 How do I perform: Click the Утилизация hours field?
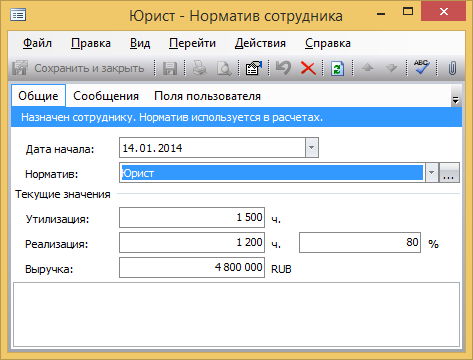(192, 217)
